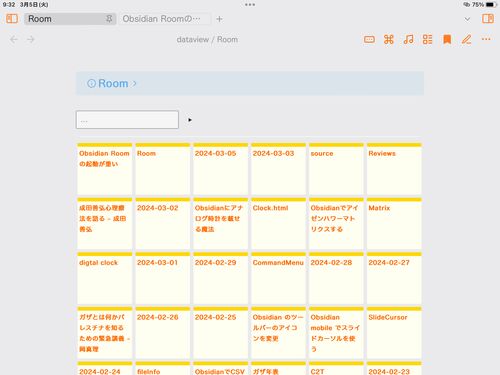Open the Room note card
Viewport: 500px width, 375px height.
click(x=163, y=169)
